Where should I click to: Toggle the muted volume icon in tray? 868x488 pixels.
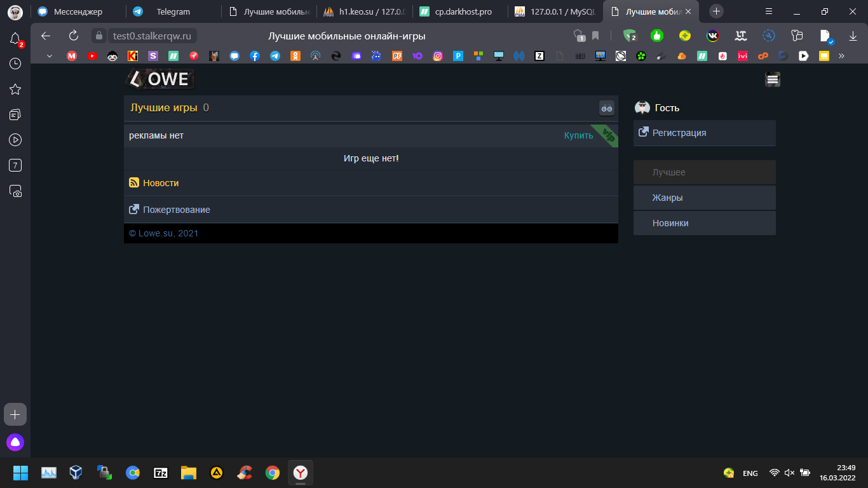pyautogui.click(x=789, y=473)
